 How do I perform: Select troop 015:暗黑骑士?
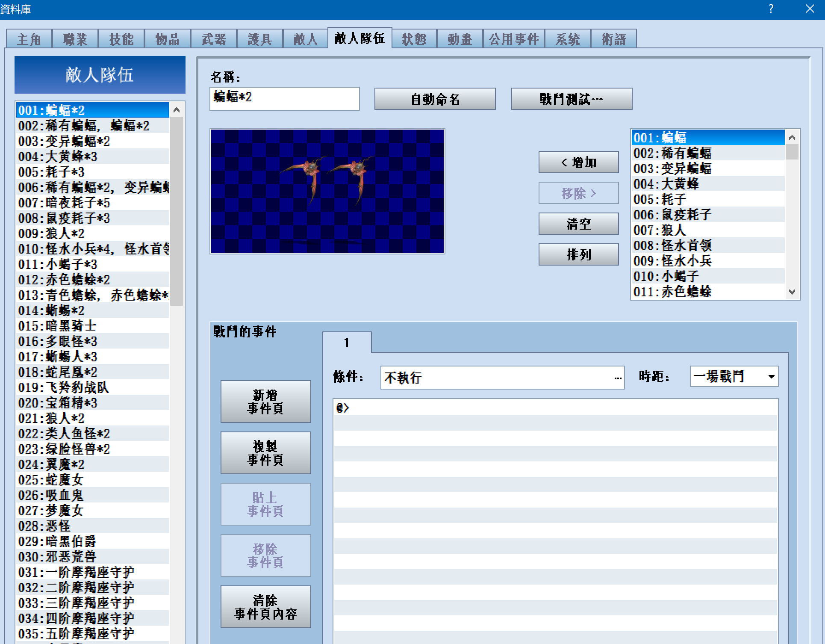(x=92, y=326)
